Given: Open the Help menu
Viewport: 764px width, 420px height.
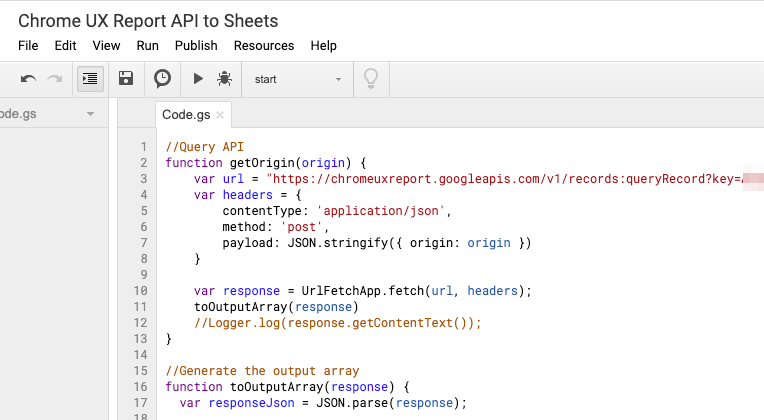Looking at the screenshot, I should coord(324,46).
